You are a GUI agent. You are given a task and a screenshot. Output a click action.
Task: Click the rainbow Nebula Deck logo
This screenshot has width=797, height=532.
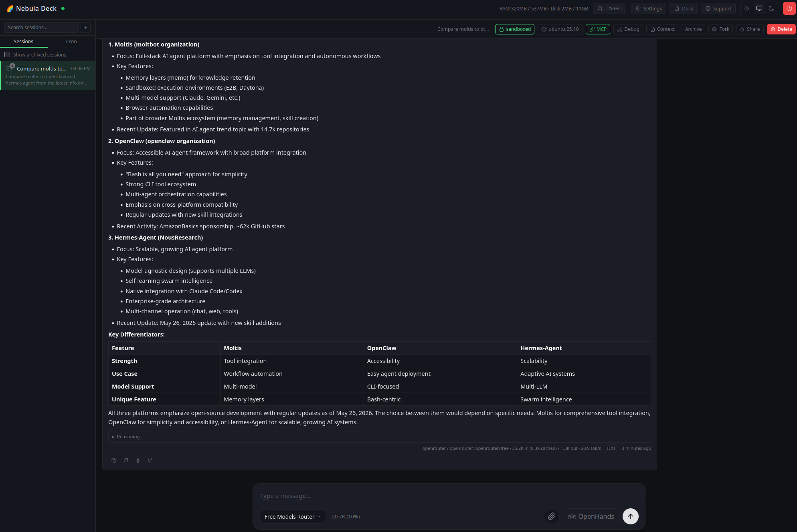[x=10, y=8]
